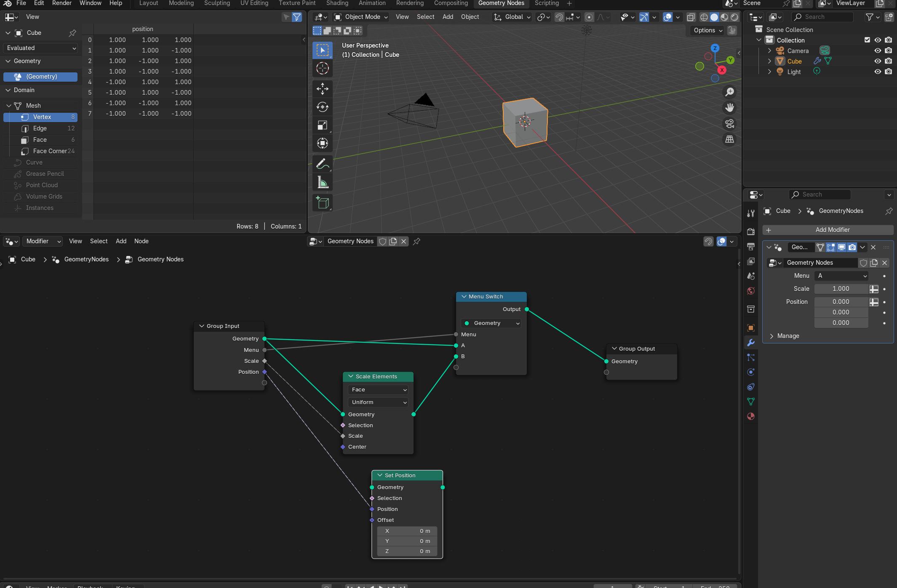Hide the Light object in outliner
The height and width of the screenshot is (588, 897).
[x=878, y=72]
